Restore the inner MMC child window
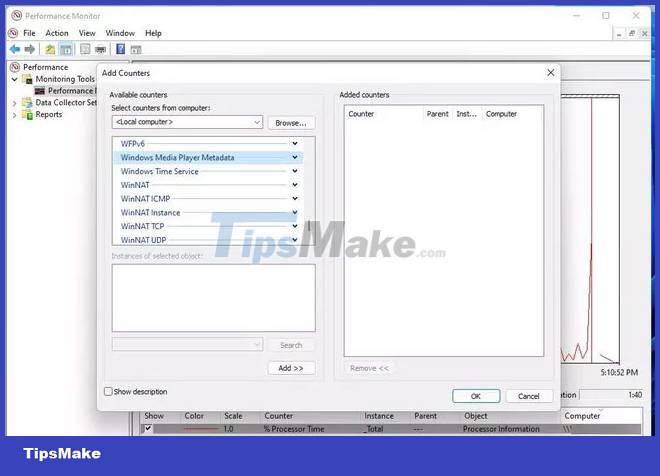Viewport: 660px width, 476px height. [632, 33]
